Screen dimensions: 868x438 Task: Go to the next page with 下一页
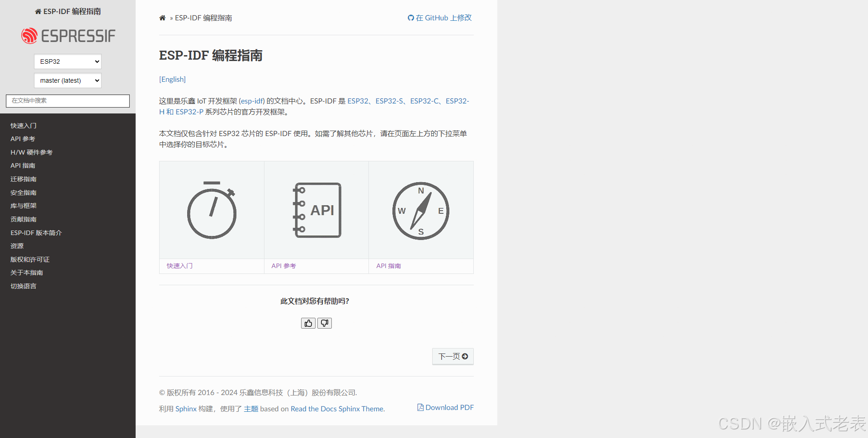pos(453,357)
